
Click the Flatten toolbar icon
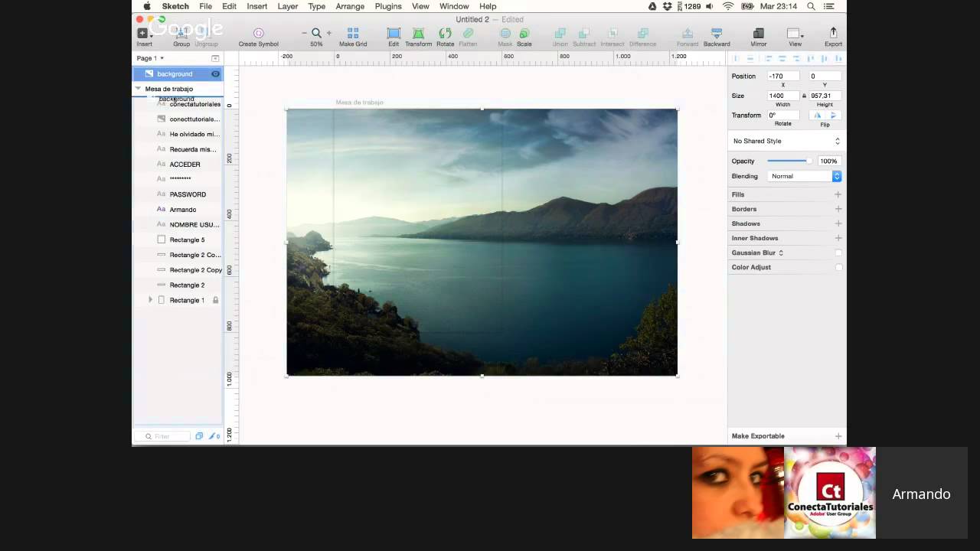click(x=468, y=33)
